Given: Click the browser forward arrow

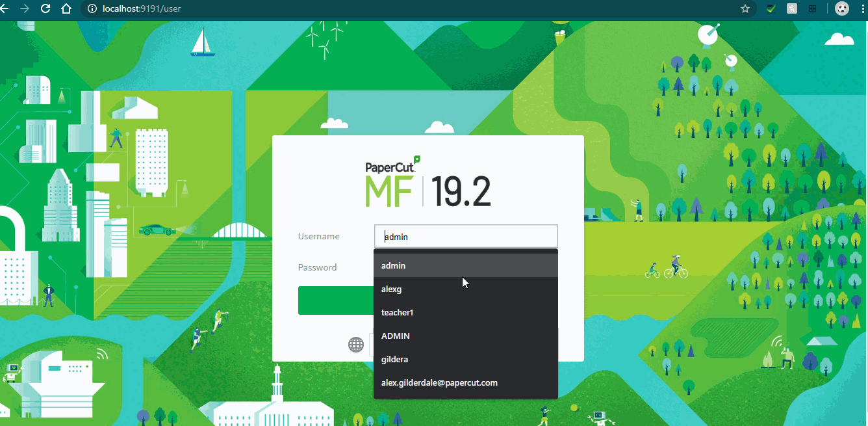Looking at the screenshot, I should point(25,9).
